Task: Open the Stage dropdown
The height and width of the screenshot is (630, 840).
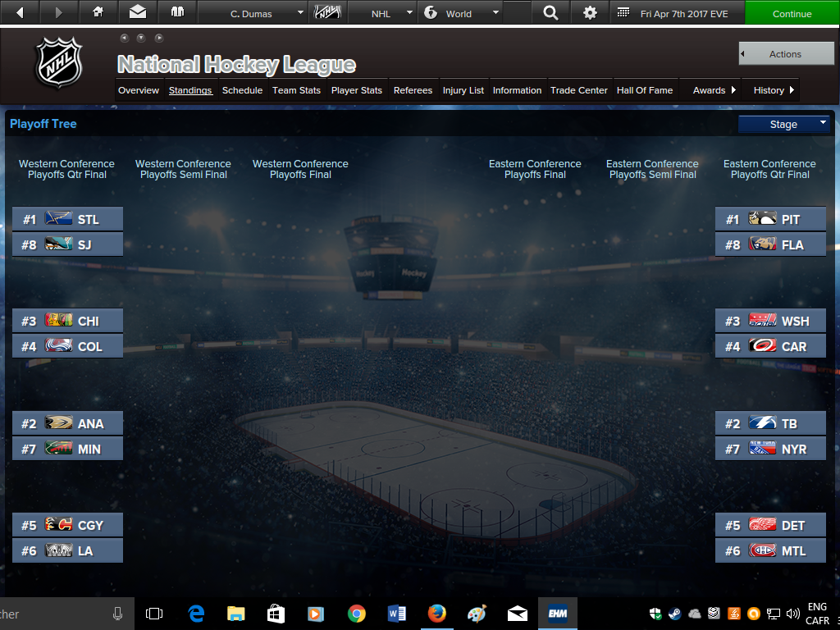Action: (783, 125)
